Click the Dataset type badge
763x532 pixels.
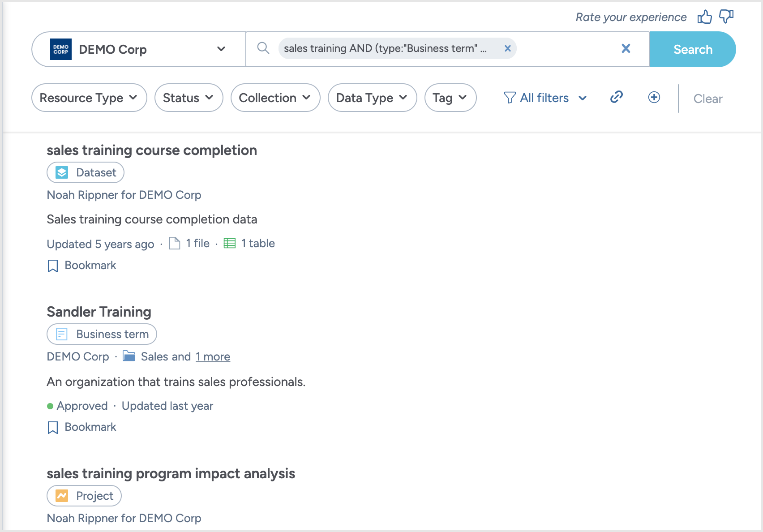pos(86,172)
